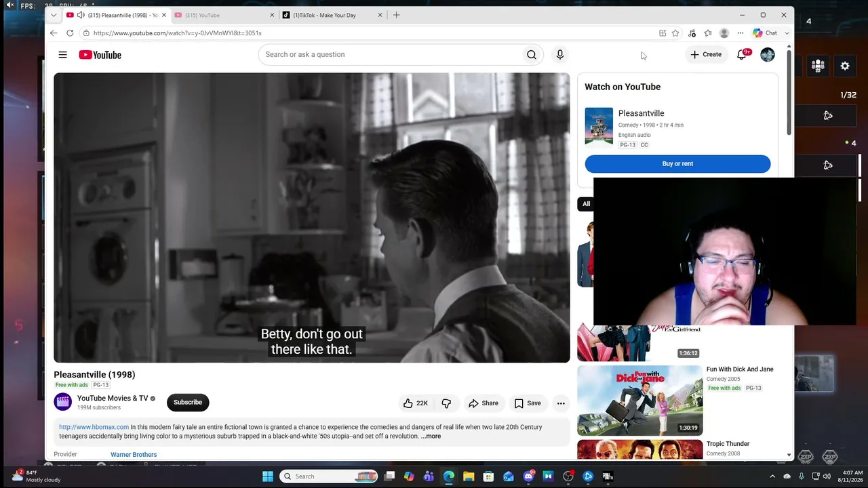Open the browser profile icon
Screen dimensions: 868x488
724,33
